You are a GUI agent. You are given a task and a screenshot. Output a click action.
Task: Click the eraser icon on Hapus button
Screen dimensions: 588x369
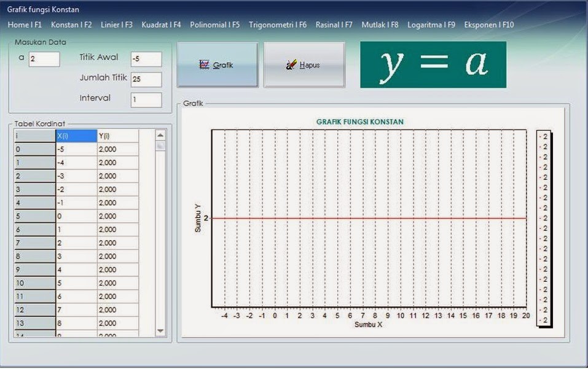(291, 64)
